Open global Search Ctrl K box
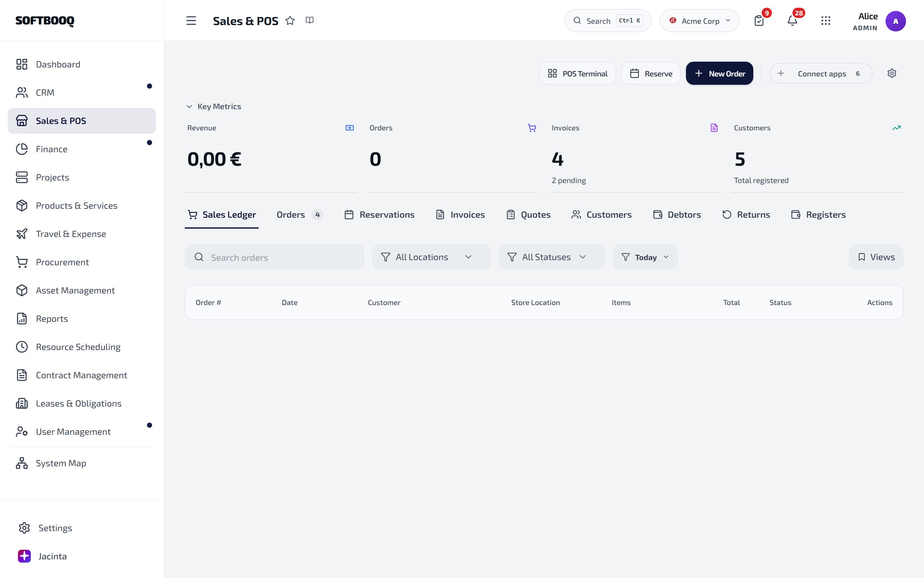 608,21
